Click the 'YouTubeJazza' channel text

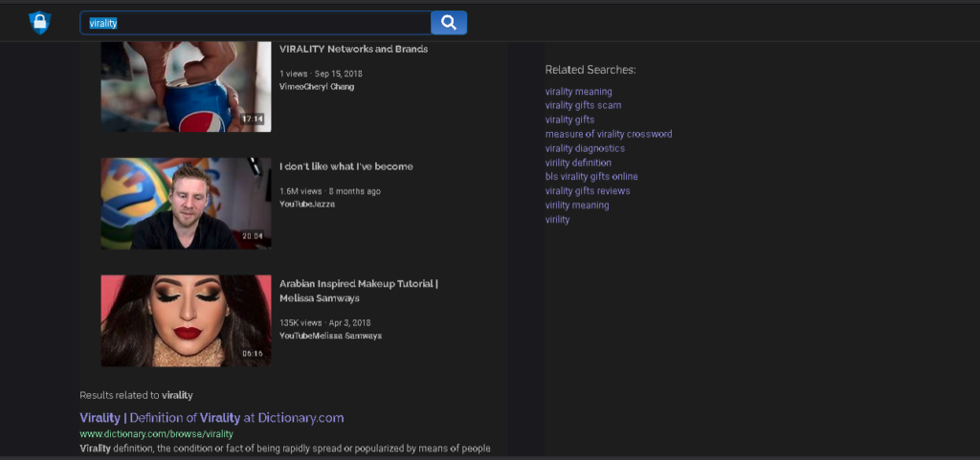tap(307, 204)
